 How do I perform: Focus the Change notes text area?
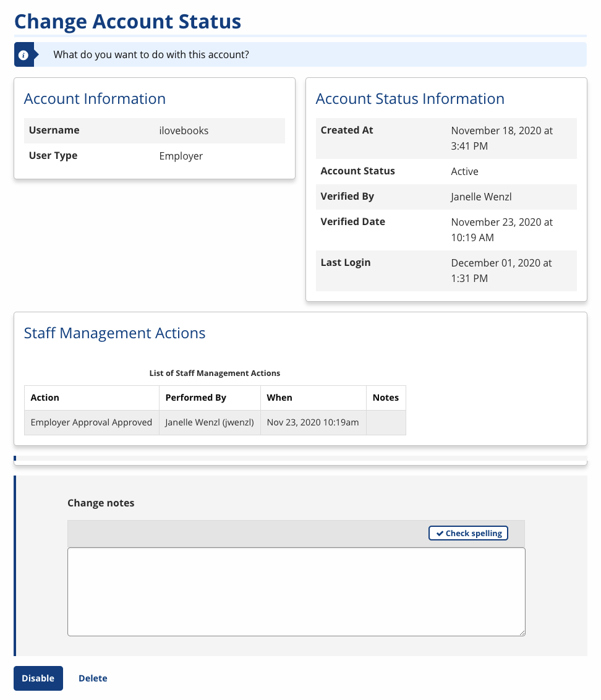point(296,592)
